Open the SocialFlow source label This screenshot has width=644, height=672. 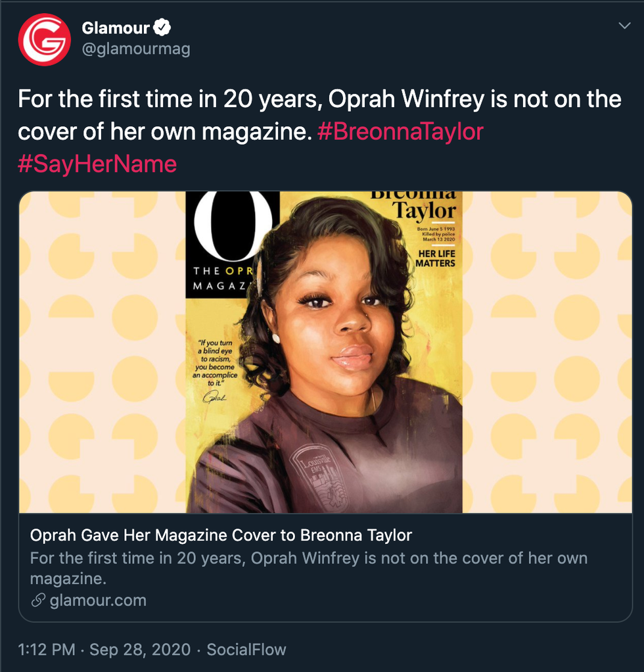point(246,650)
